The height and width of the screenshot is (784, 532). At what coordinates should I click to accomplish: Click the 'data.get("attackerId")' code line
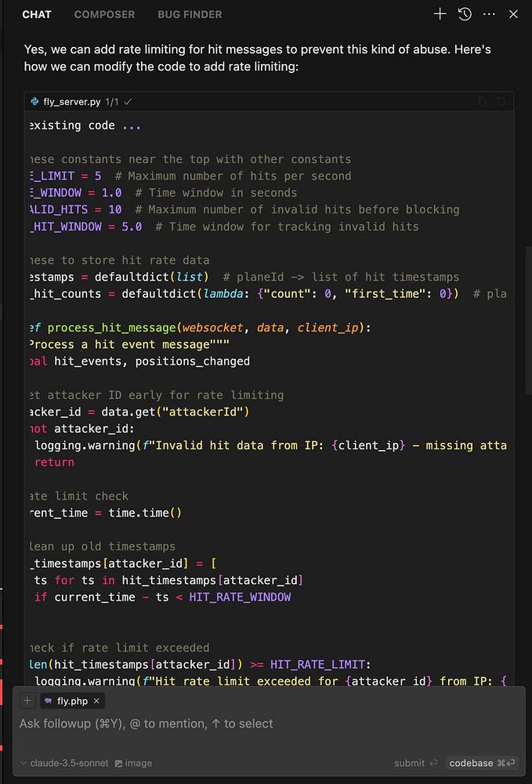pyautogui.click(x=139, y=412)
